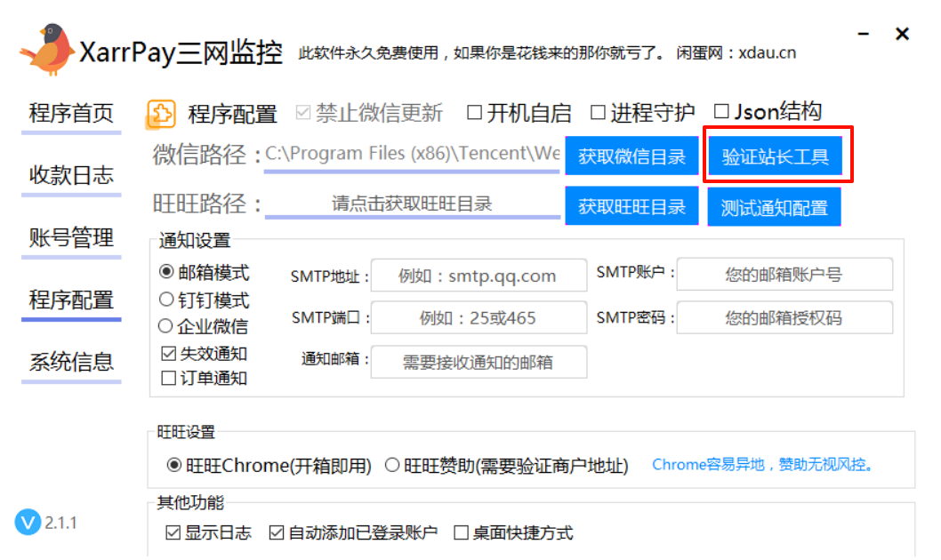Enable the Json结构 checkbox
941x560 pixels.
tap(720, 112)
